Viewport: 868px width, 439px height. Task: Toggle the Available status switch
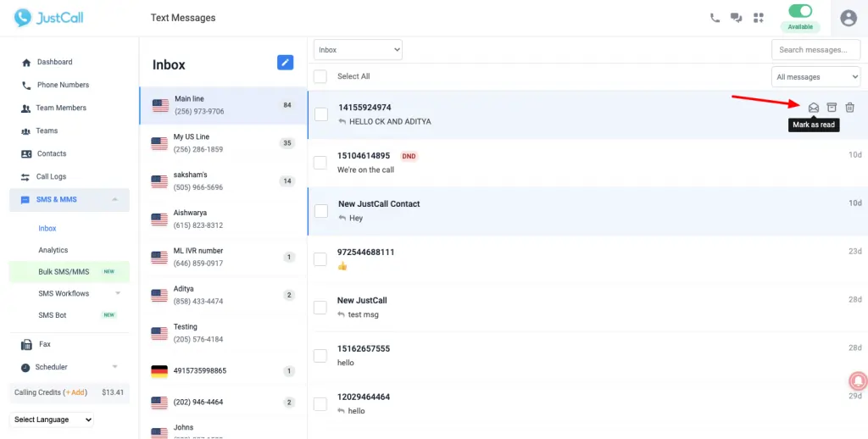click(x=800, y=11)
